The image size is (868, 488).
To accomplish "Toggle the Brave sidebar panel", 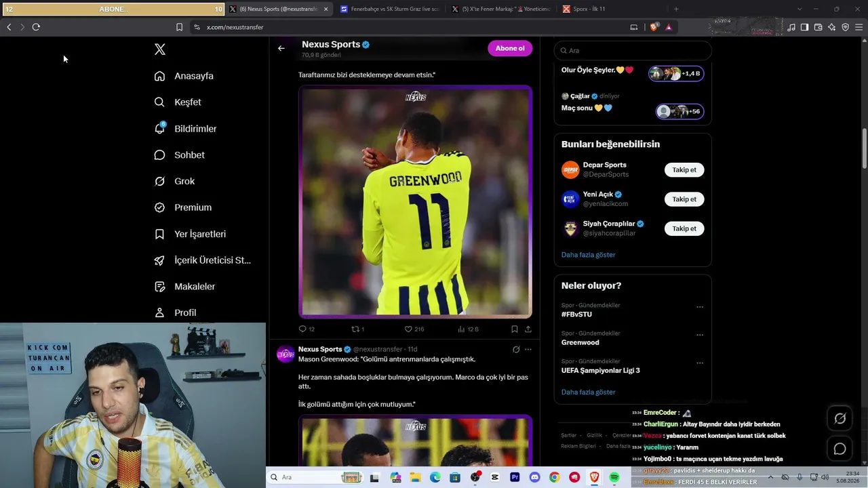I will [x=805, y=27].
